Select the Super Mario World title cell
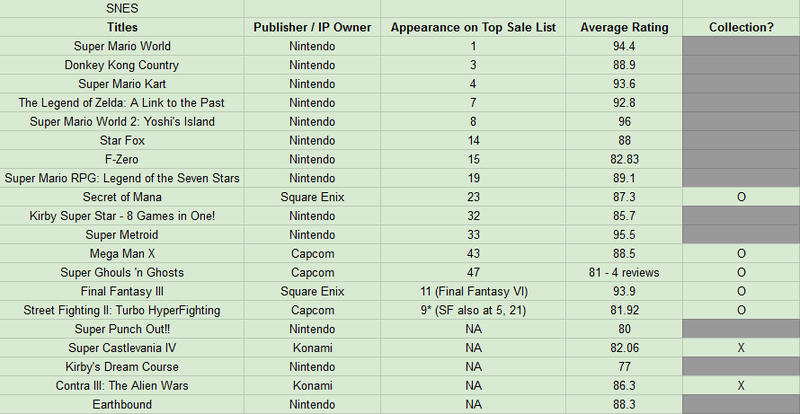The height and width of the screenshot is (414, 800). click(122, 46)
